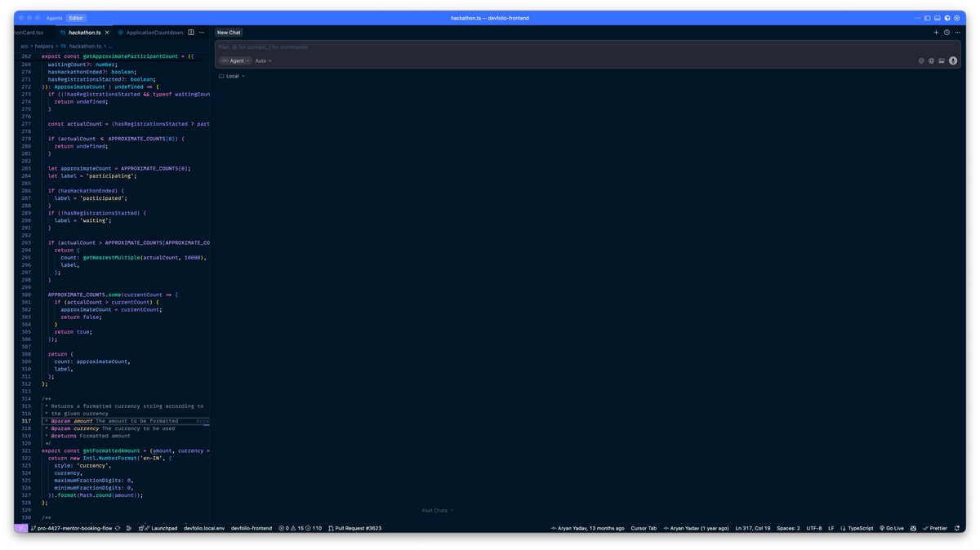Click helpers in the breadcrumb
The width and height of the screenshot is (980, 550).
click(x=43, y=47)
